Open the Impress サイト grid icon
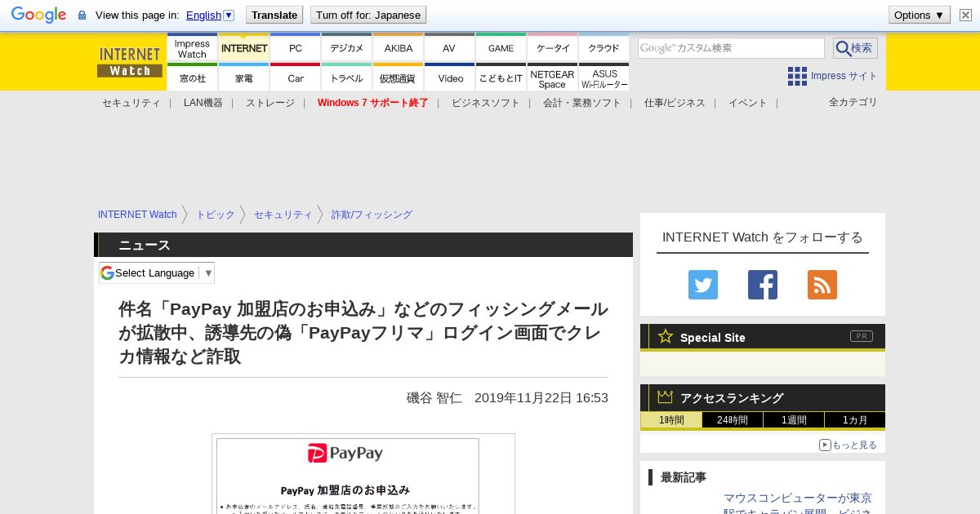The image size is (980, 514). [797, 76]
